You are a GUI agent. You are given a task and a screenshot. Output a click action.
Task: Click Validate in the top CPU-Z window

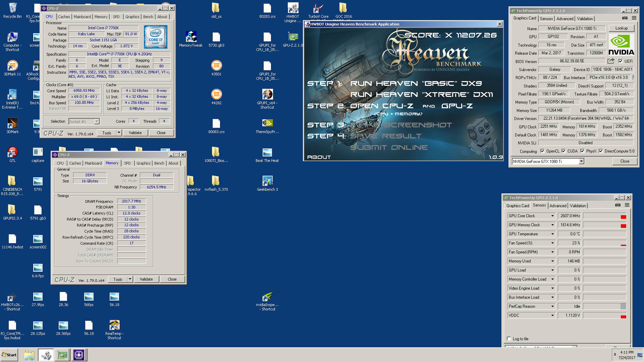(135, 133)
